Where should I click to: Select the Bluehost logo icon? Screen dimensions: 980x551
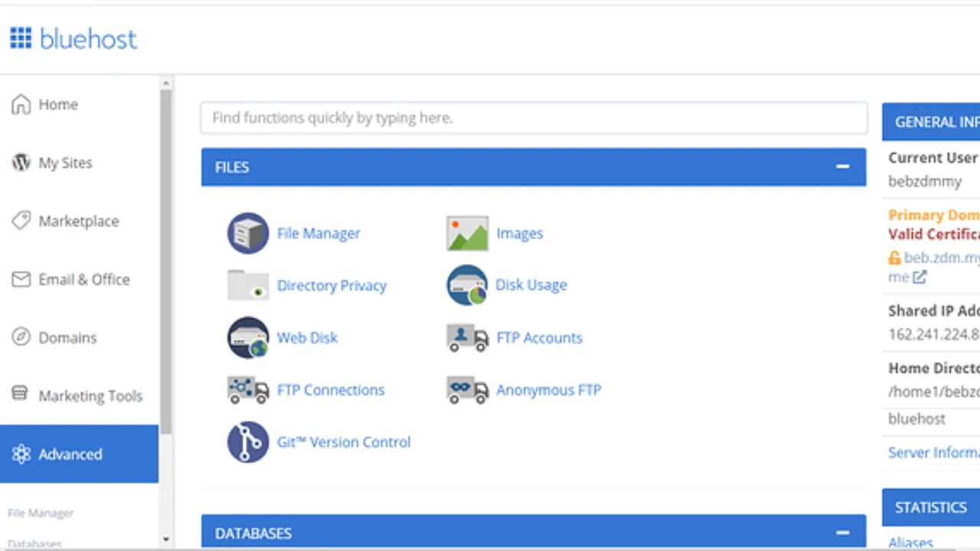(x=21, y=37)
